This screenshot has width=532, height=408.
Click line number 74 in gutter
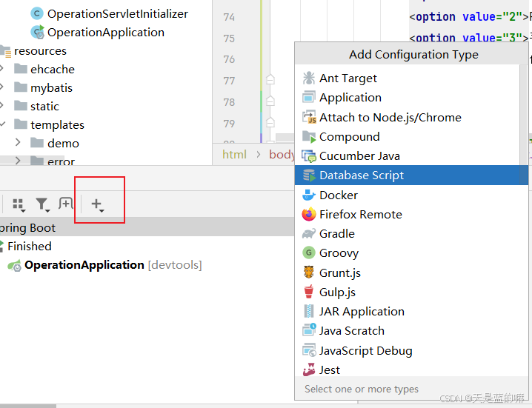pyautogui.click(x=230, y=17)
